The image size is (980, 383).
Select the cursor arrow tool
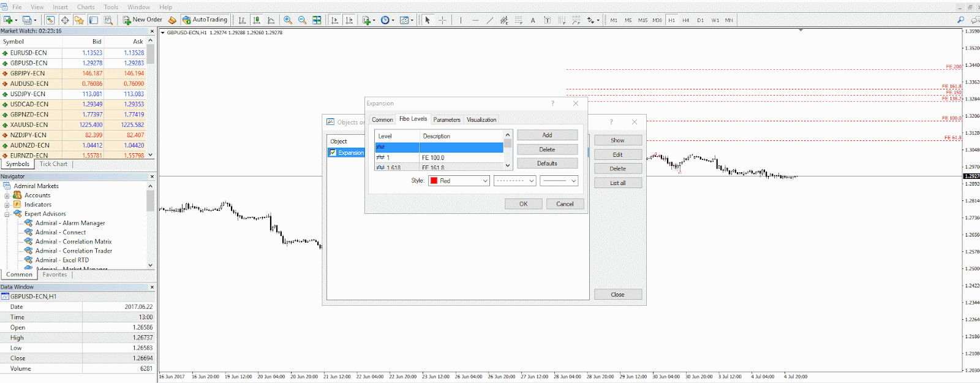(x=428, y=20)
